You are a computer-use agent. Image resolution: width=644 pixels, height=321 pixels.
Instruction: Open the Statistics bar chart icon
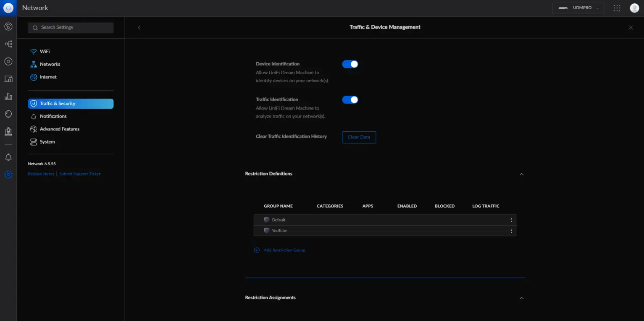tap(8, 97)
